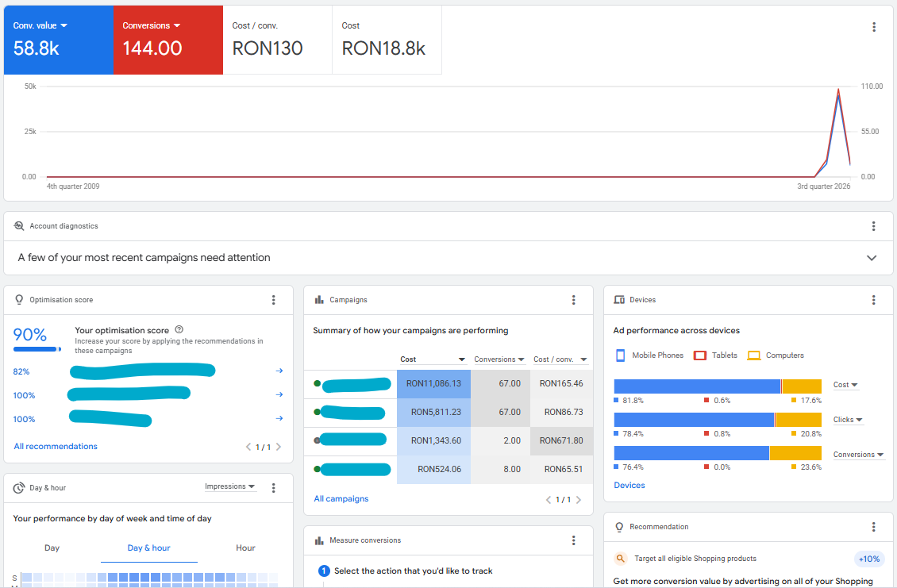Switch to the Day tab
Viewport: 897px width, 588px height.
pyautogui.click(x=52, y=548)
